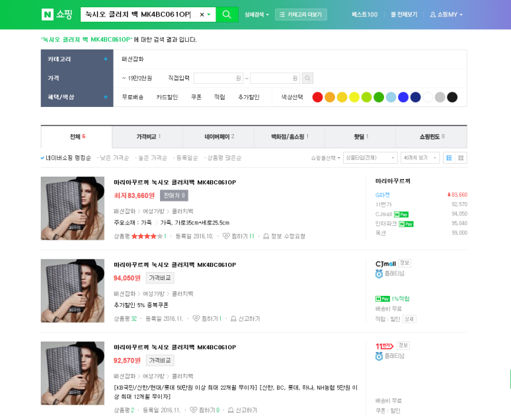
Task: Click 가격비교 button beside 92,570원
Action: coord(160,361)
